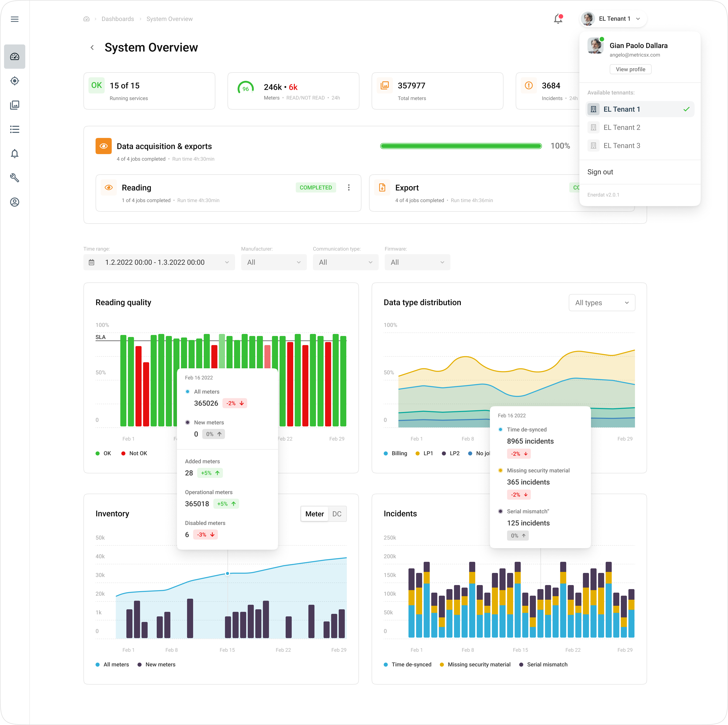Open the target locator sidebar icon
The height and width of the screenshot is (725, 728).
click(15, 81)
